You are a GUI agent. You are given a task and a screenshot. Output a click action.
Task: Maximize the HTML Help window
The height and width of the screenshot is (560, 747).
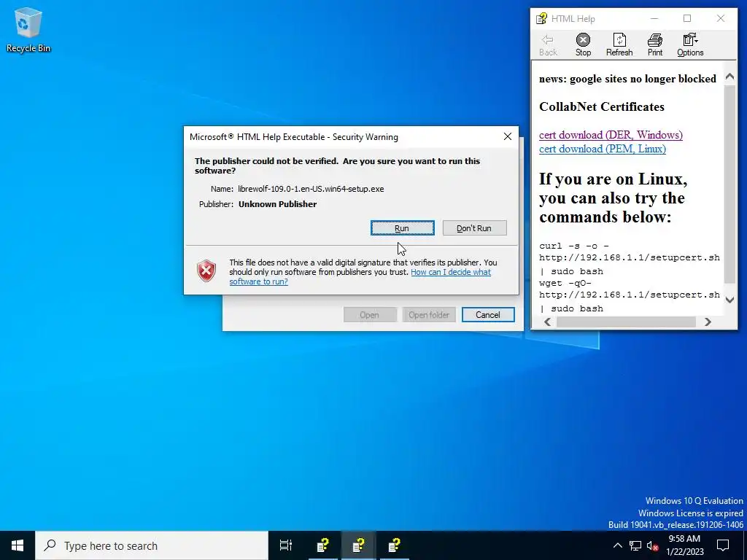tap(687, 18)
